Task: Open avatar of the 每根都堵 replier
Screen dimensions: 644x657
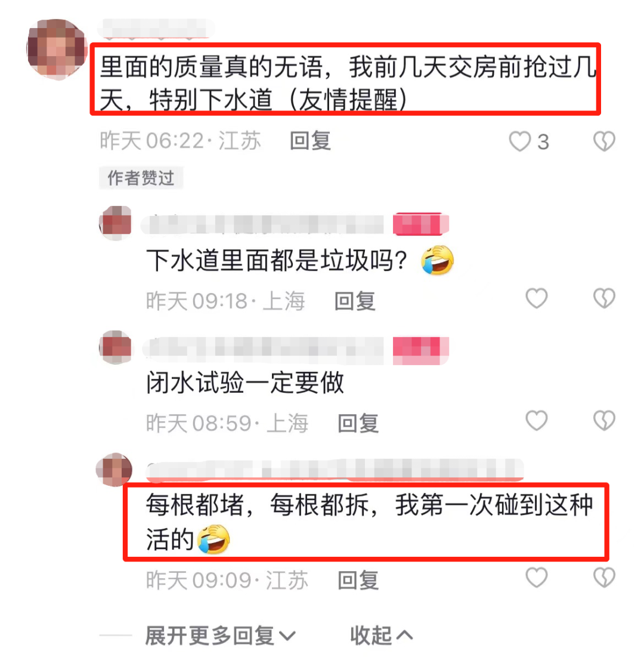Action: coord(114,470)
